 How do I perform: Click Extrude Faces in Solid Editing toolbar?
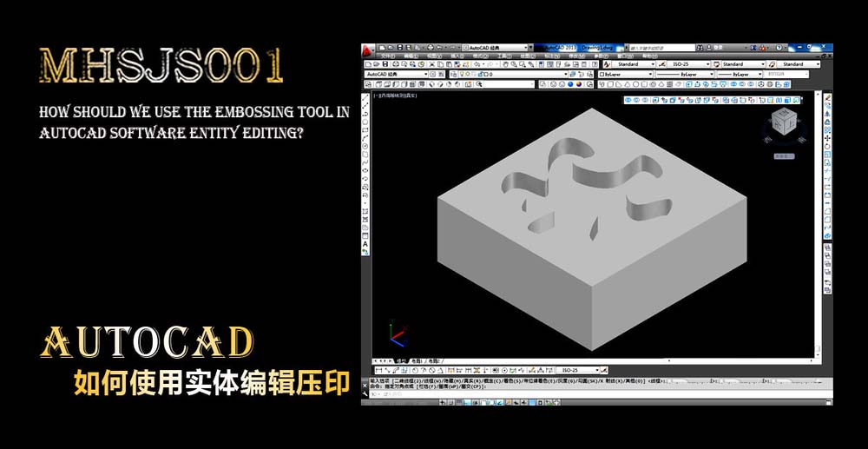pos(655,100)
